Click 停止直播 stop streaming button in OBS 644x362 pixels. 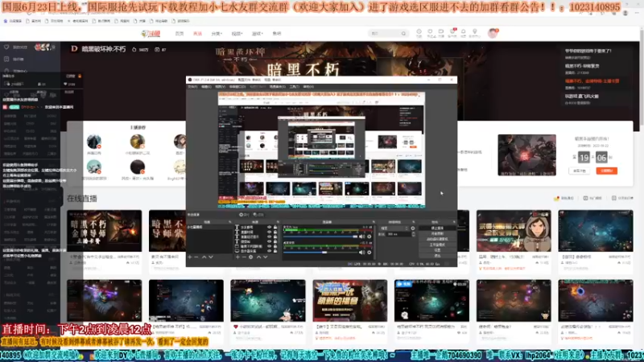[437, 228]
